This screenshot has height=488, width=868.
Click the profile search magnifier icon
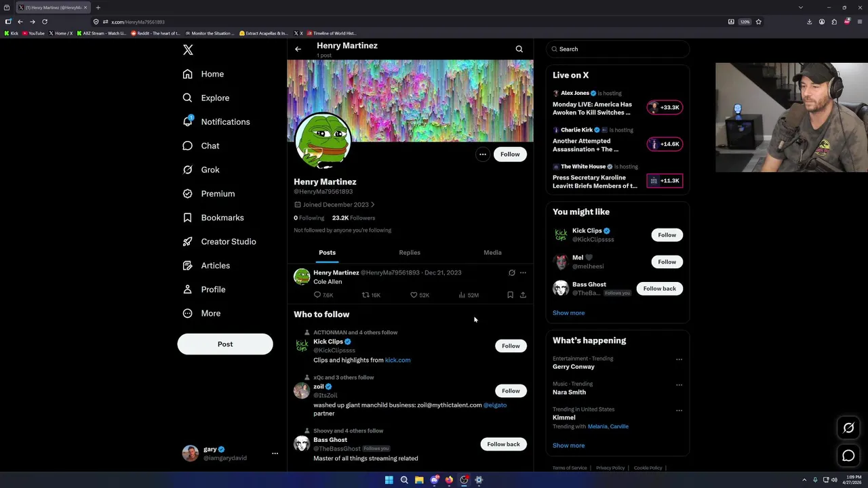coord(519,49)
